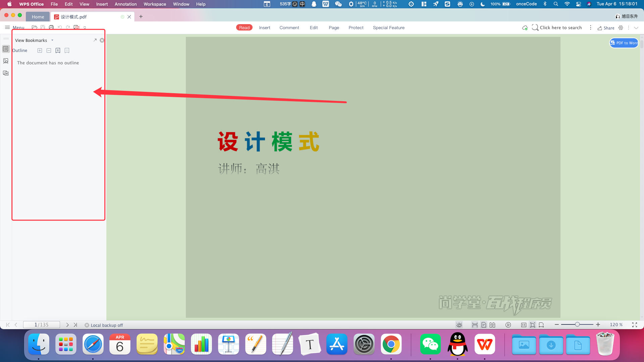
Task: Zoom in with the plus button
Action: point(598,324)
